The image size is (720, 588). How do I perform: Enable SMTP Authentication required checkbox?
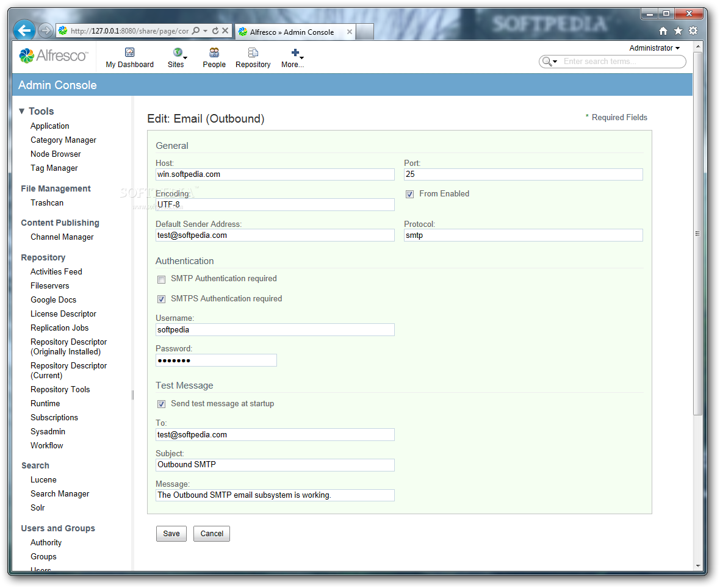[x=161, y=279]
